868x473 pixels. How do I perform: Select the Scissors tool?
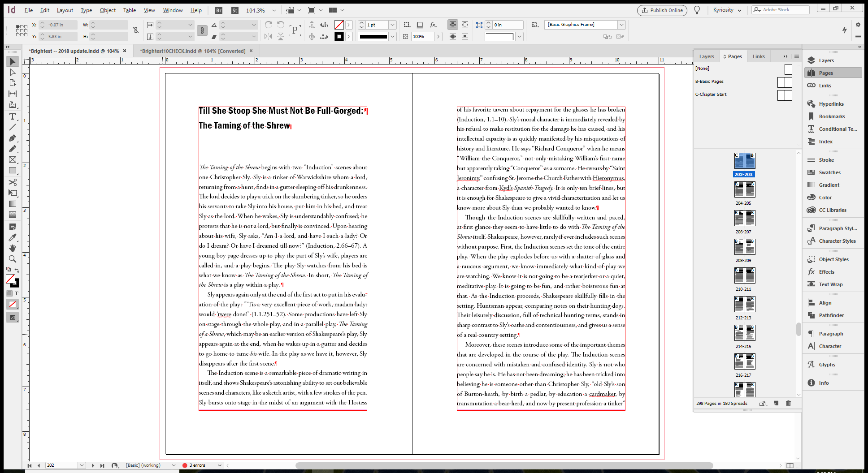point(13,182)
